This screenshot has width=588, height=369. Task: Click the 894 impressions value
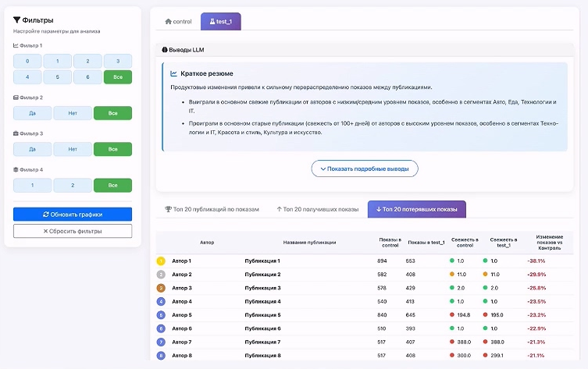point(382,261)
